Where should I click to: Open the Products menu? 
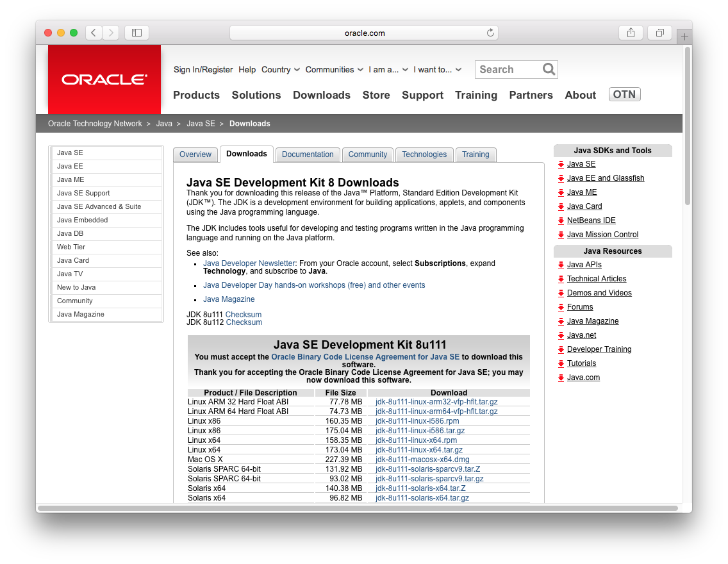point(196,95)
